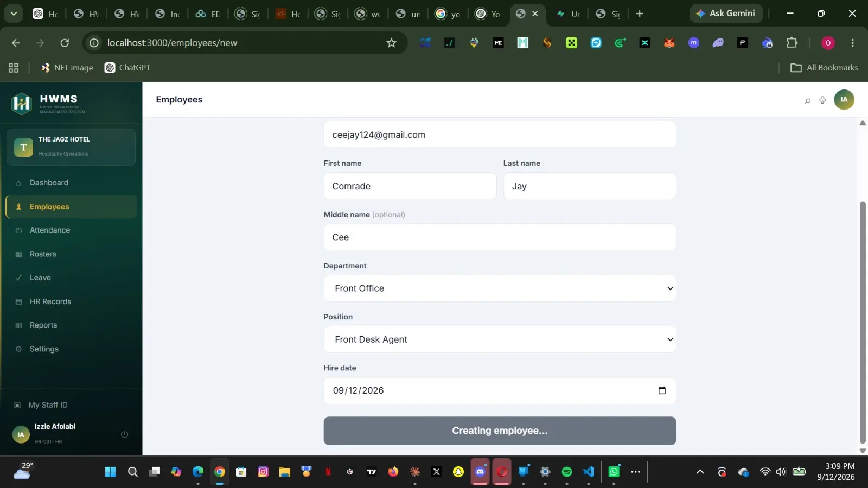The width and height of the screenshot is (868, 488).
Task: Open the Chrome profile avatar O
Action: coord(828,43)
